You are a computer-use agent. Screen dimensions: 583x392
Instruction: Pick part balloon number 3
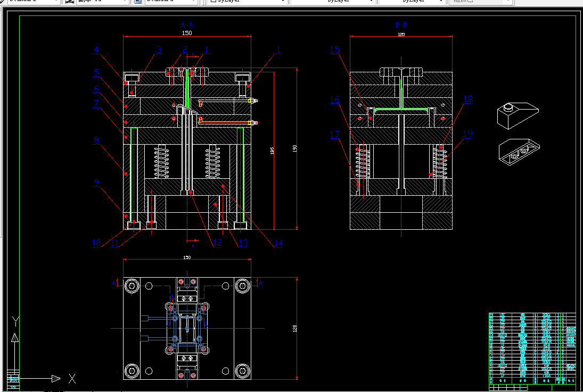pyautogui.click(x=159, y=49)
